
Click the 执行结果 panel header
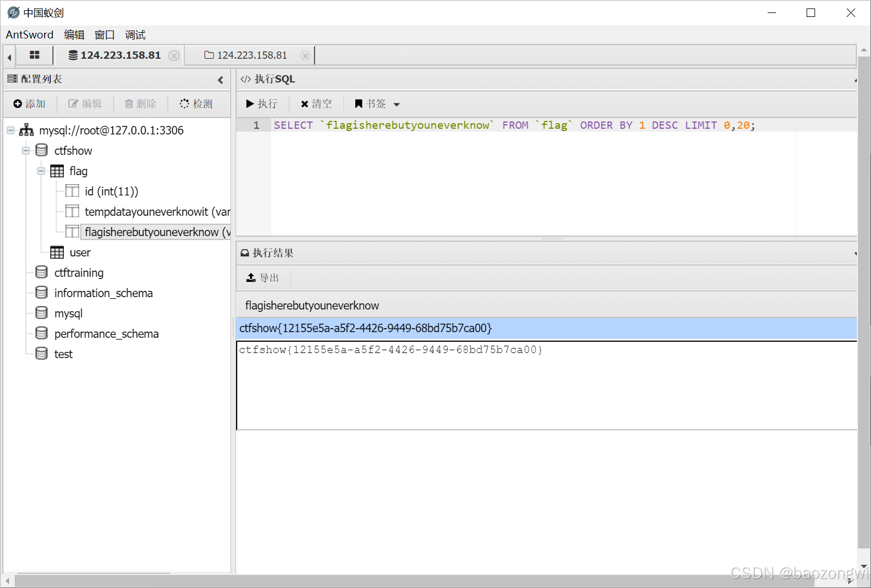(x=546, y=252)
